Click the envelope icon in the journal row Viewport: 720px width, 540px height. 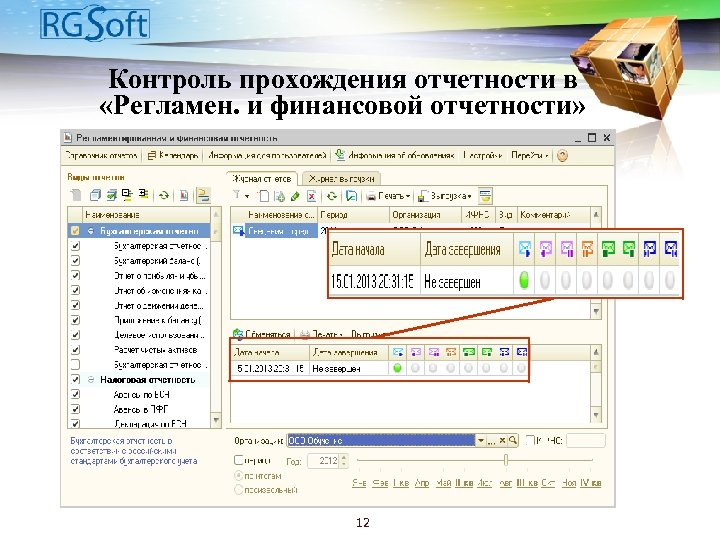[238, 231]
